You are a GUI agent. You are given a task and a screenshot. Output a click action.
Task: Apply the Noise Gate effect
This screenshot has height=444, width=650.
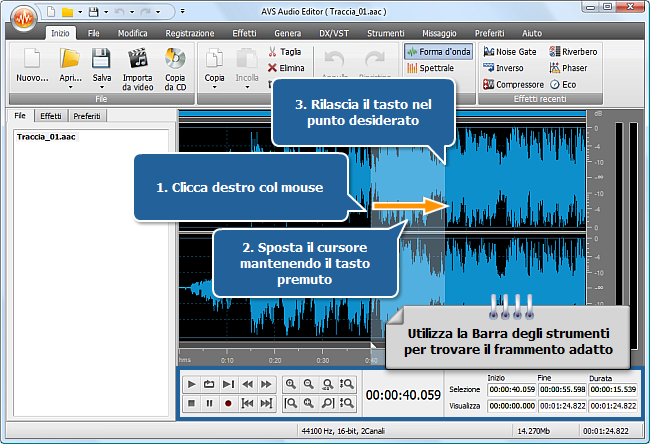coord(510,52)
